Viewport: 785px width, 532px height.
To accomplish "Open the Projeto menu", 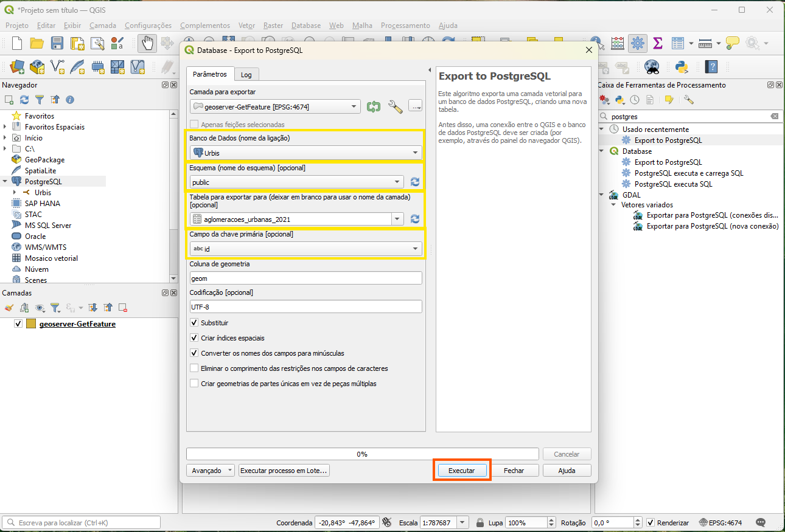I will click(x=17, y=26).
